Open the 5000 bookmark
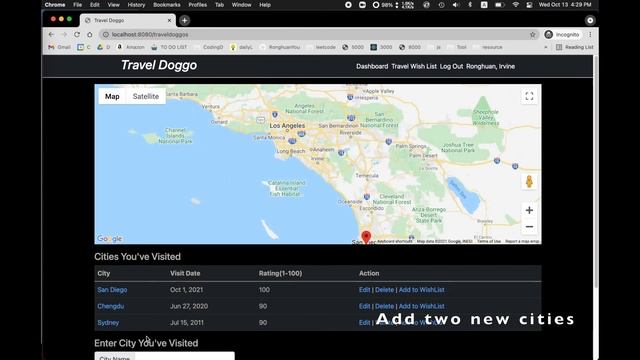This screenshot has width=640, height=360. pos(353,47)
